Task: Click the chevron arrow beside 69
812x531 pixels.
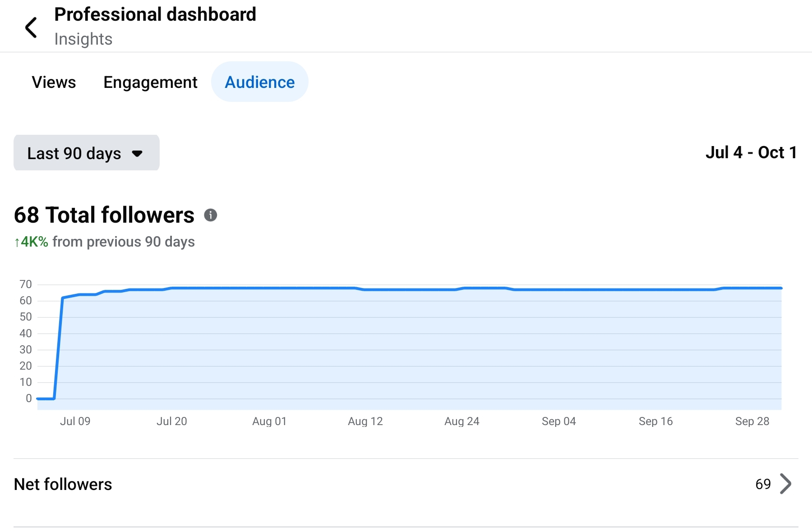Action: pyautogui.click(x=785, y=484)
